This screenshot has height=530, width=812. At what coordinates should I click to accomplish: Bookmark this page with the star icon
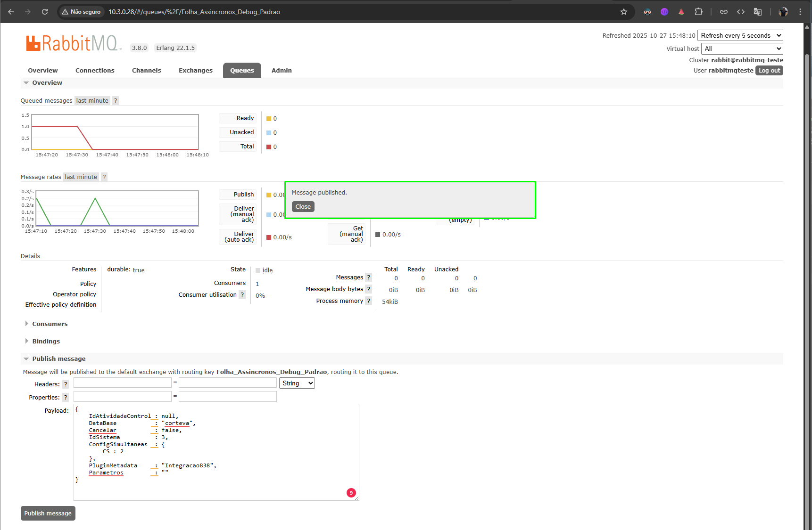click(x=624, y=12)
